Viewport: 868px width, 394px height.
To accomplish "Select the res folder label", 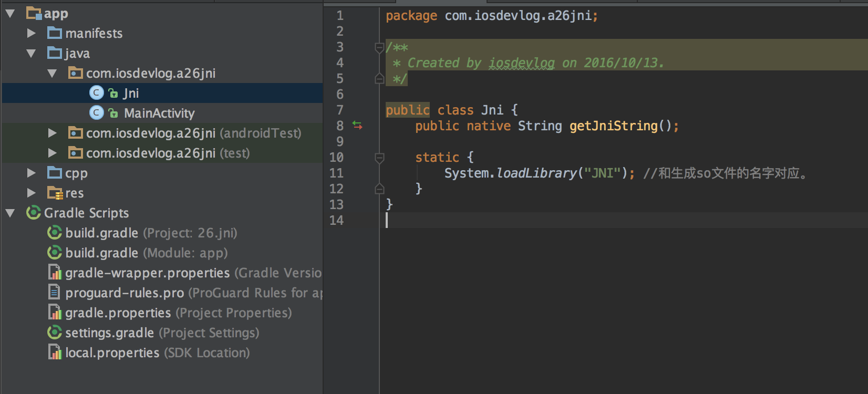I will (x=75, y=193).
